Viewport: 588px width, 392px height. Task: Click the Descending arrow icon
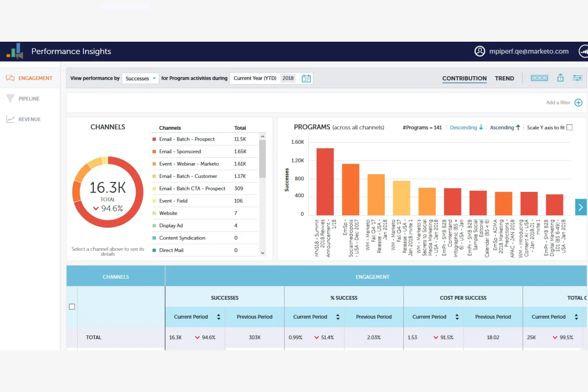click(x=481, y=127)
